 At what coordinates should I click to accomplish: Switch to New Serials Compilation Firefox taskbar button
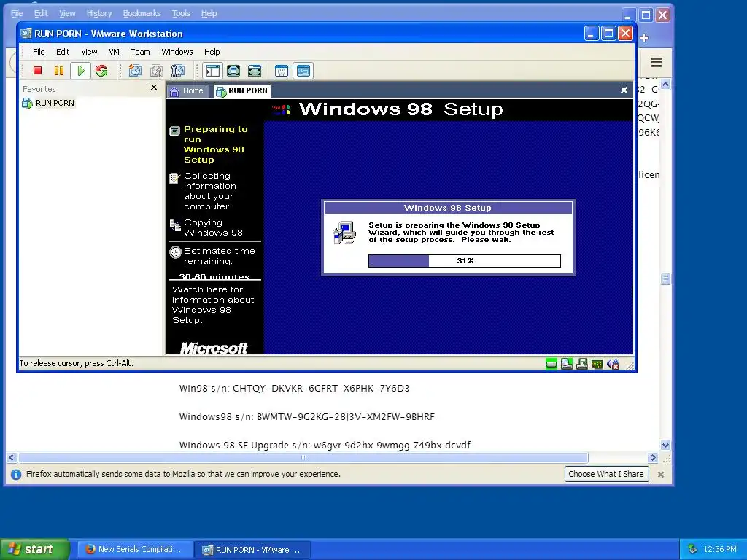click(x=135, y=550)
